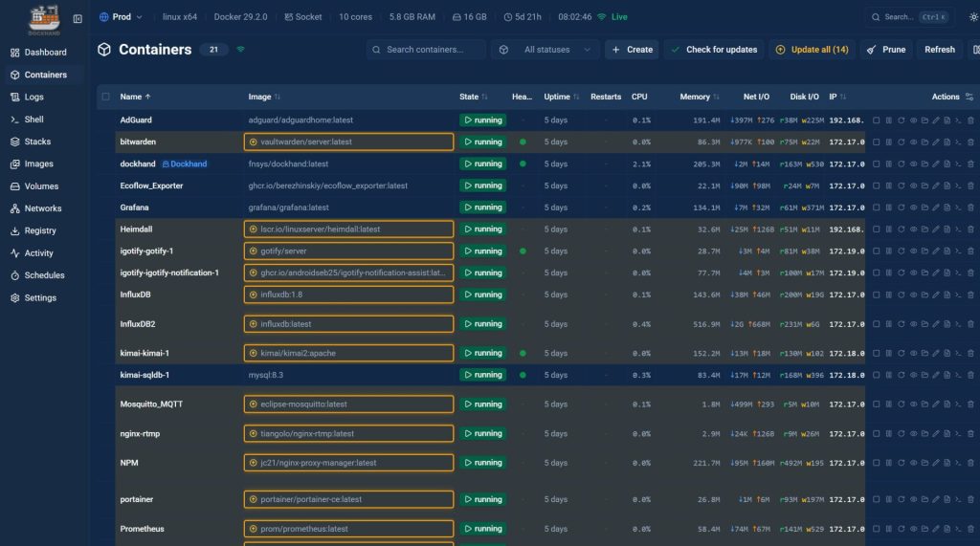Open terminal for InfluxDB container
Image resolution: width=980 pixels, height=546 pixels.
pos(958,295)
